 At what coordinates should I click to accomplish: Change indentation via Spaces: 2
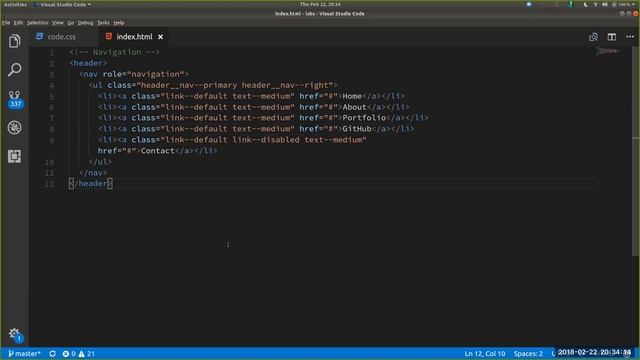click(528, 353)
